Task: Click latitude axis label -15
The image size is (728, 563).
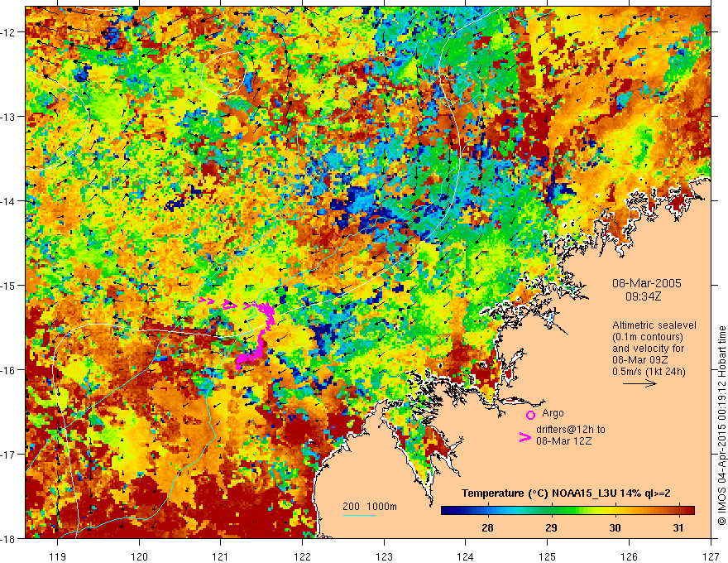Action: tap(8, 285)
